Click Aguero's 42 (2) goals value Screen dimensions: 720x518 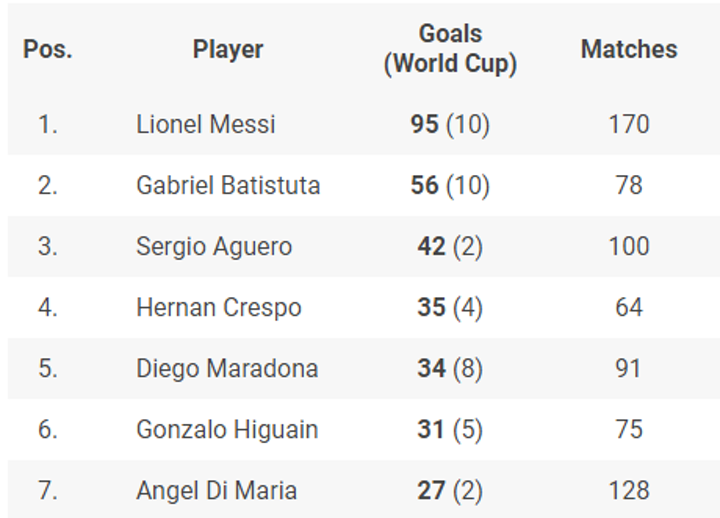point(450,247)
